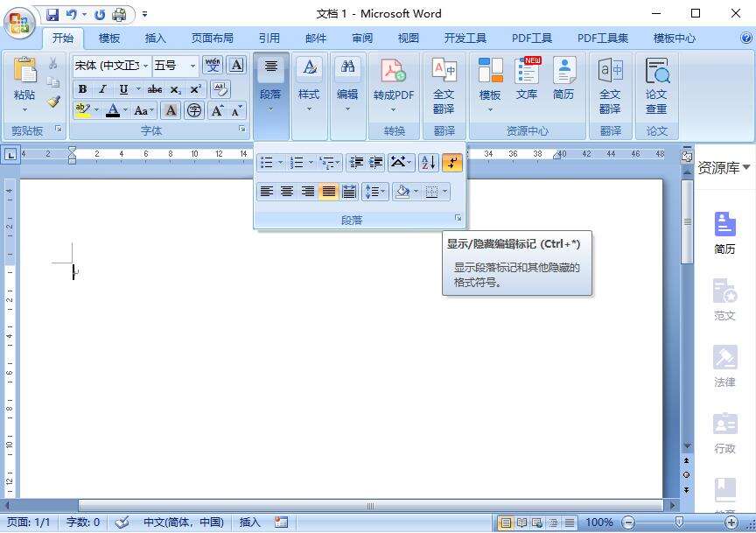Click the zoom in plus button
Image resolution: width=756 pixels, height=533 pixels.
pyautogui.click(x=731, y=522)
